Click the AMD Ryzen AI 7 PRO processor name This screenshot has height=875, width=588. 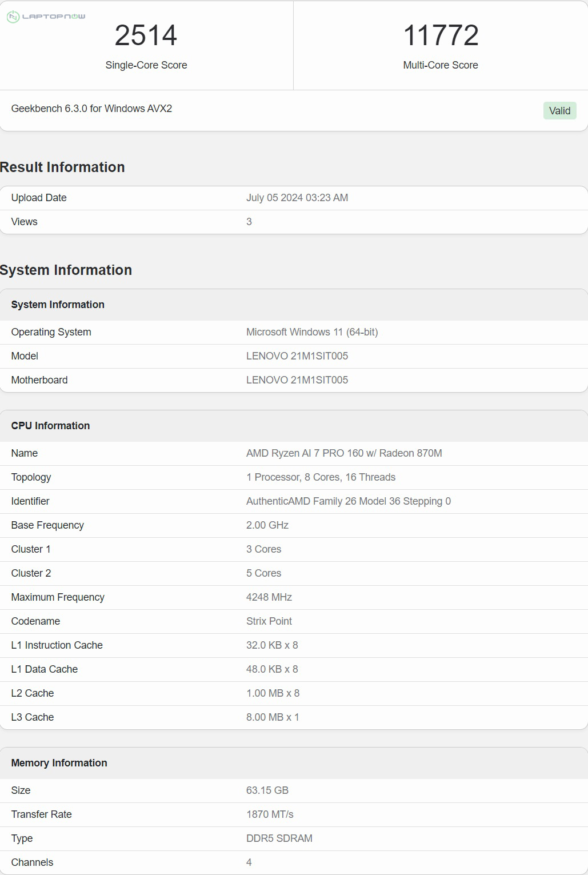[343, 453]
